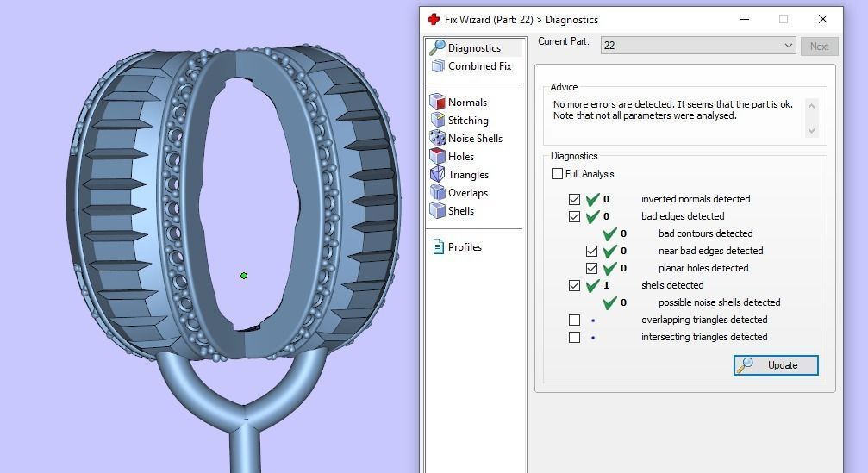Click green checkmark beside inverted normals detected
This screenshot has width=868, height=473.
592,199
